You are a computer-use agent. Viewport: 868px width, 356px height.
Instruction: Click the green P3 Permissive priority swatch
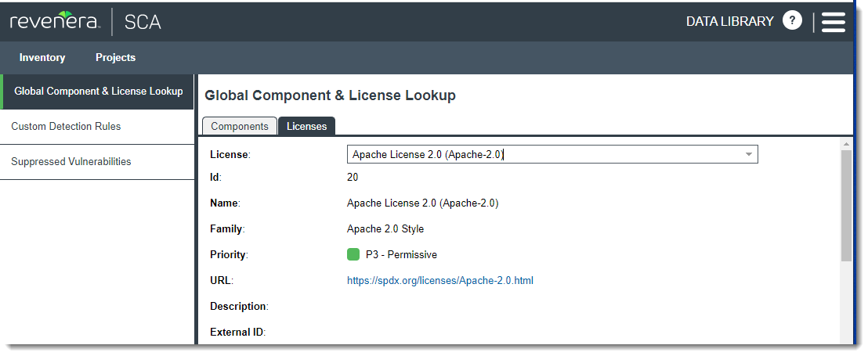353,255
